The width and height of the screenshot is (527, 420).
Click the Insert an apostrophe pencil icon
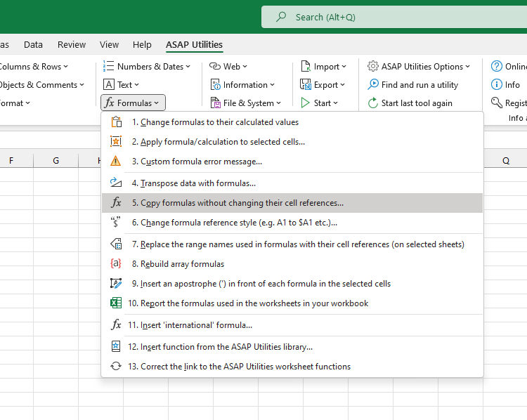point(116,283)
